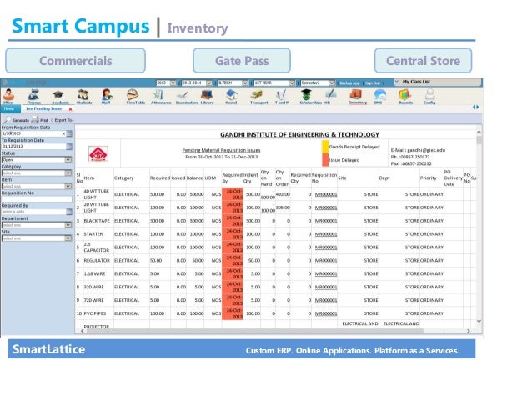The height and width of the screenshot is (411, 532).
Task: Open calendar picker for Required By
Action: [x=69, y=212]
